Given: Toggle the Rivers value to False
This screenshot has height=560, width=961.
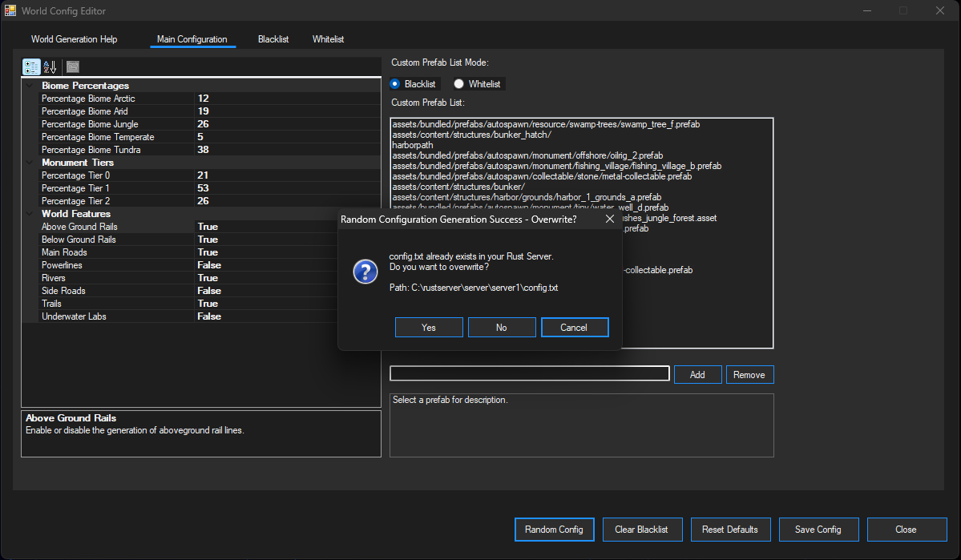Looking at the screenshot, I should (x=208, y=277).
